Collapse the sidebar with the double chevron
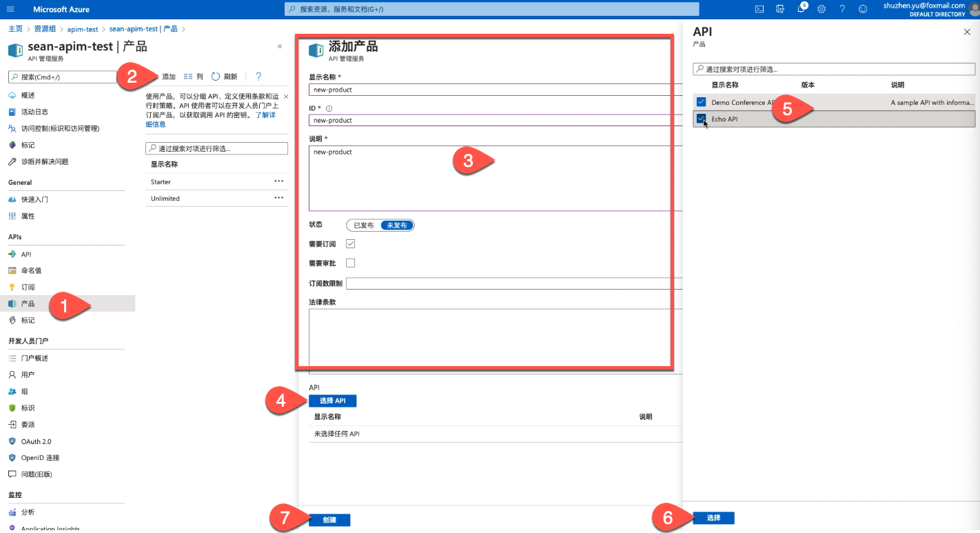The width and height of the screenshot is (980, 533). coord(280,46)
